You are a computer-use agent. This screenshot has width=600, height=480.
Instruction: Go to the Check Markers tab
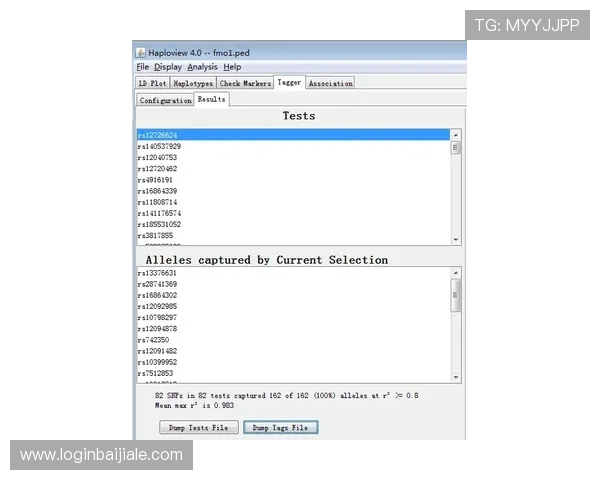[245, 84]
